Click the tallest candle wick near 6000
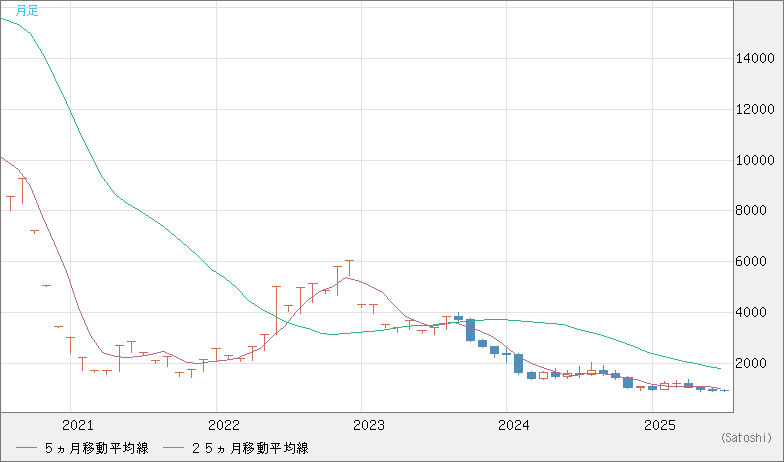Screen dimensions: 784x462 pos(350,268)
